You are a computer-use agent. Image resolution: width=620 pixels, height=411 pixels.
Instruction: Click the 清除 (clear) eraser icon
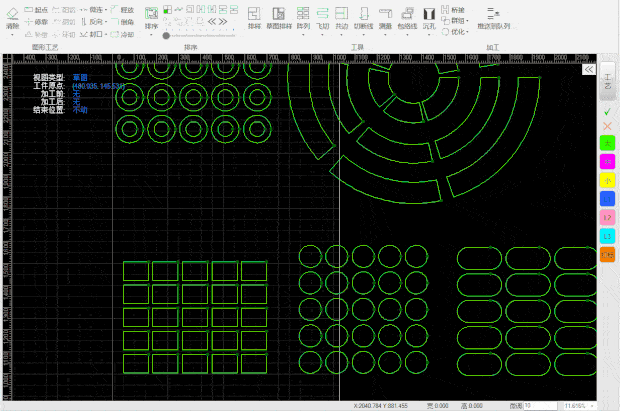coord(13,14)
